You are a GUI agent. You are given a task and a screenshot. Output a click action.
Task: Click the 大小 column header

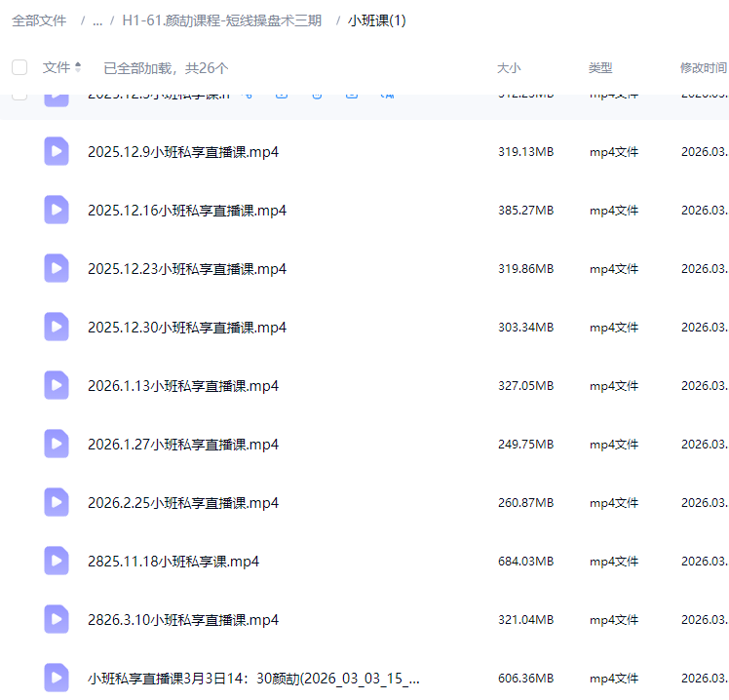coord(509,68)
